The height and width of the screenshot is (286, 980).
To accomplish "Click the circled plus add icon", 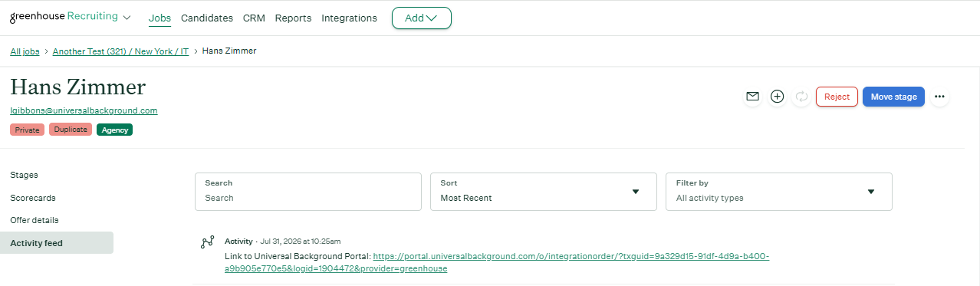I will (777, 97).
